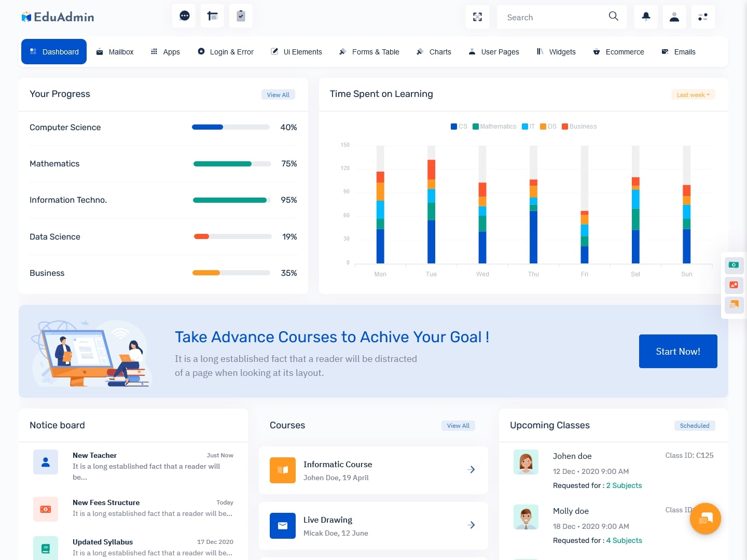Open the Mailbox menu
Image resolution: width=747 pixels, height=560 pixels.
pyautogui.click(x=115, y=52)
